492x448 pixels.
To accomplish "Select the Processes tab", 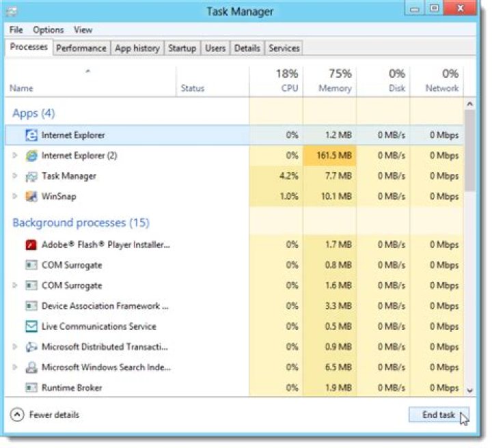I will [29, 47].
